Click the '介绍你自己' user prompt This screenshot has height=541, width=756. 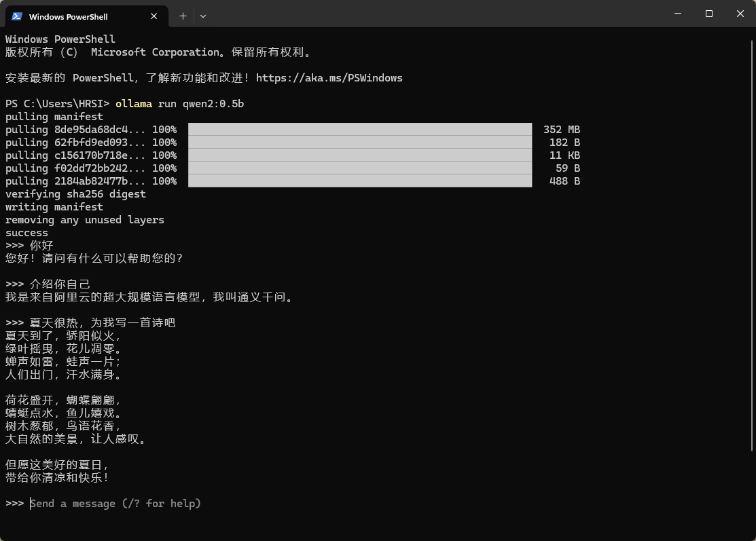pos(60,284)
